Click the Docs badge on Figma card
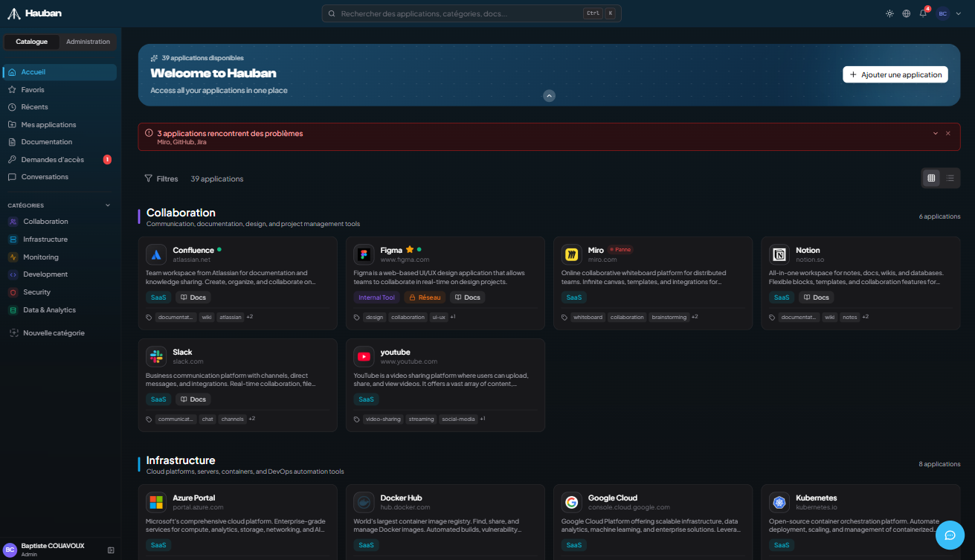Screen dimensions: 975x560 point(468,297)
